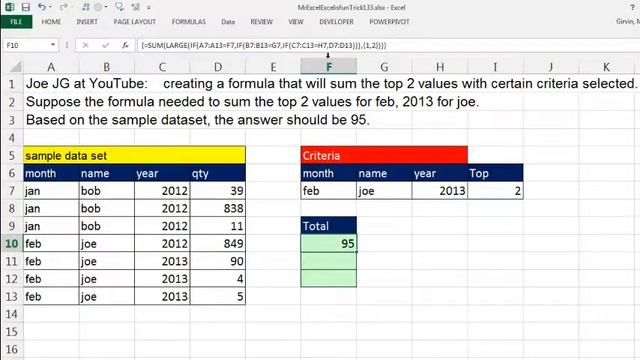Open the Undo history dropdown arrow
Screen dimensions: 640x360
pos(50,7)
